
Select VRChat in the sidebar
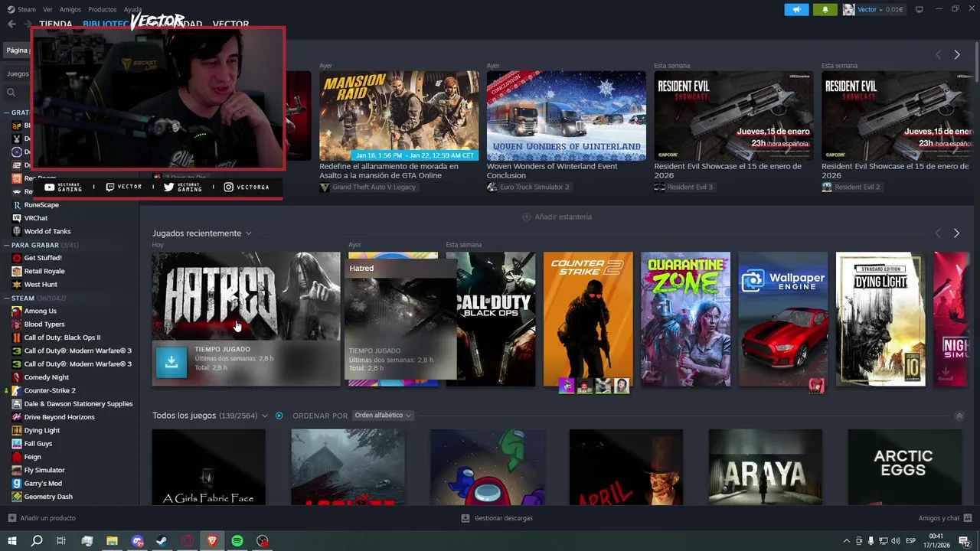point(35,218)
